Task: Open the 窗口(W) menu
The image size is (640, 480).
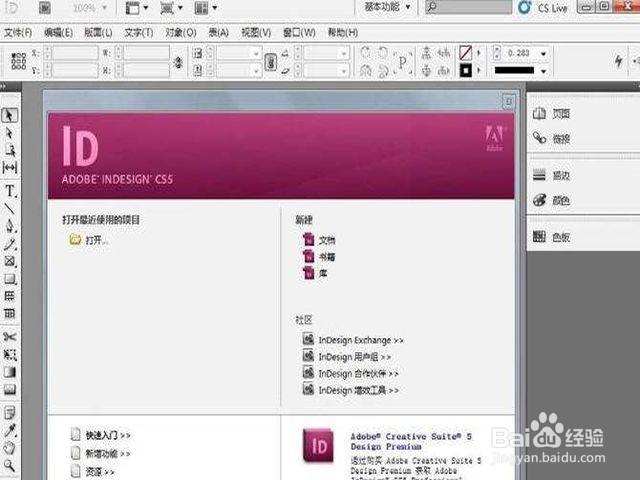Action: [299, 33]
